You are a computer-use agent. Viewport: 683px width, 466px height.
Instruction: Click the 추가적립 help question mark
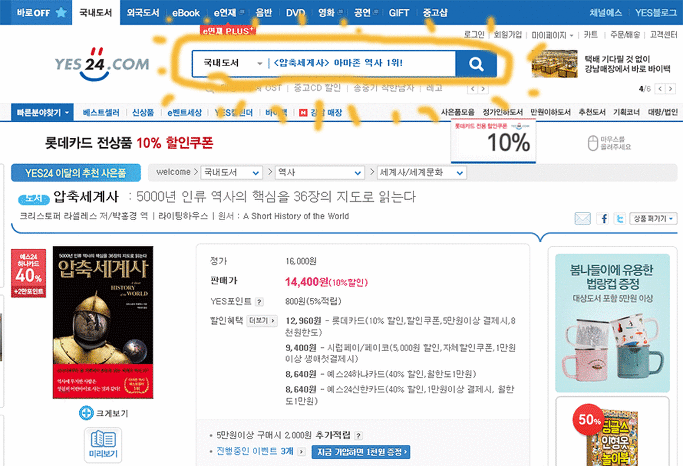point(358,435)
